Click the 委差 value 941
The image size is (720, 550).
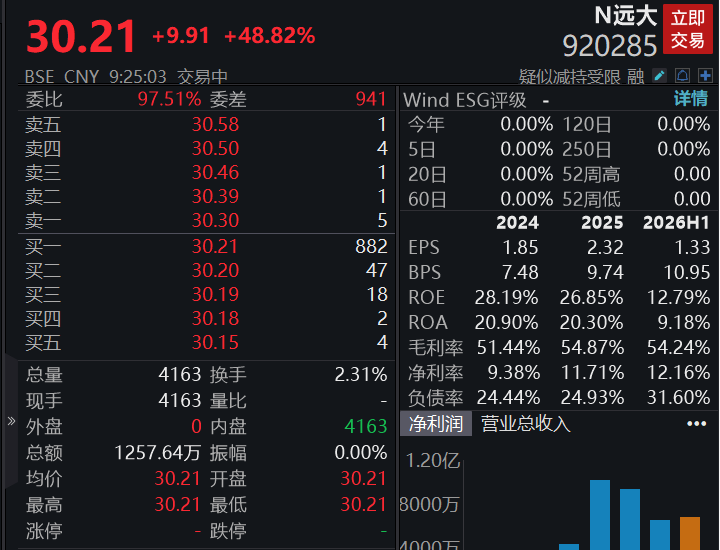point(371,99)
